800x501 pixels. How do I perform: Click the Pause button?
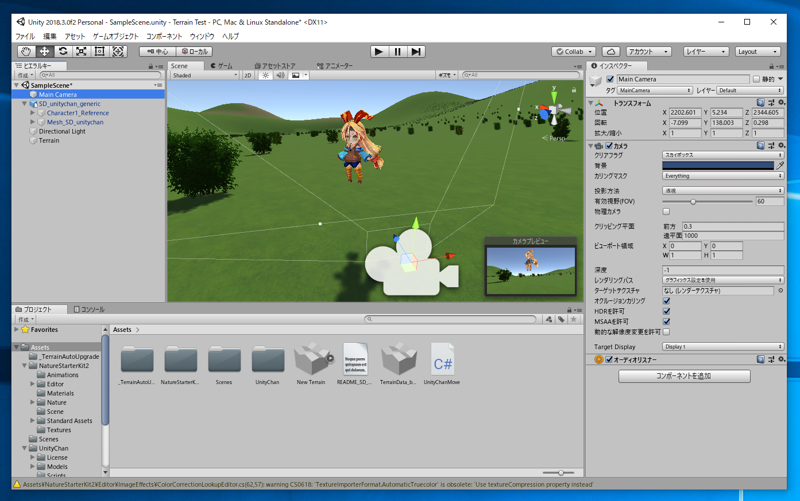pos(397,52)
